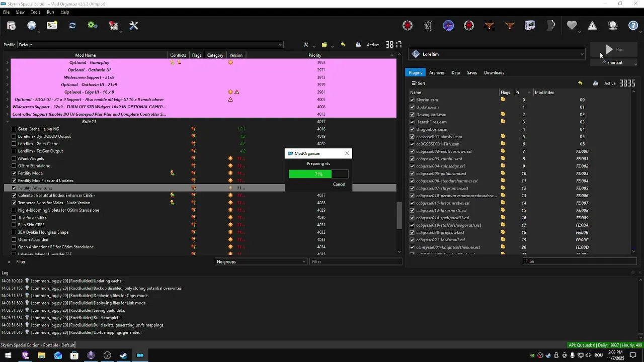Open the File menu
The width and height of the screenshot is (644, 362).
pyautogui.click(x=7, y=12)
